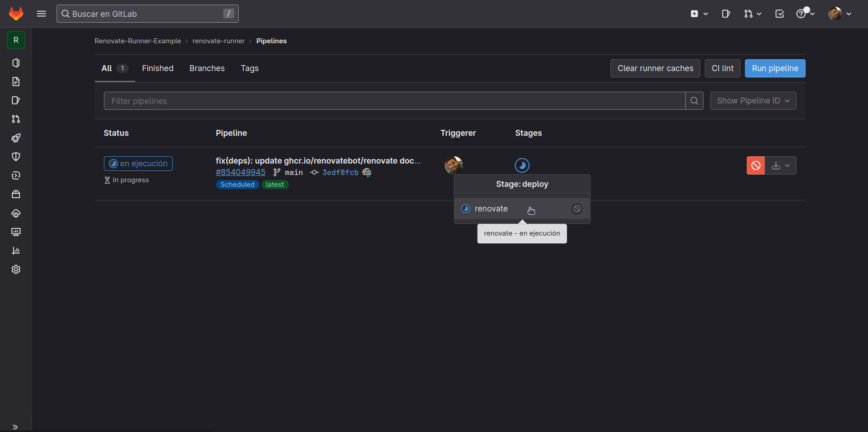Click the commit author avatar icon

click(367, 172)
